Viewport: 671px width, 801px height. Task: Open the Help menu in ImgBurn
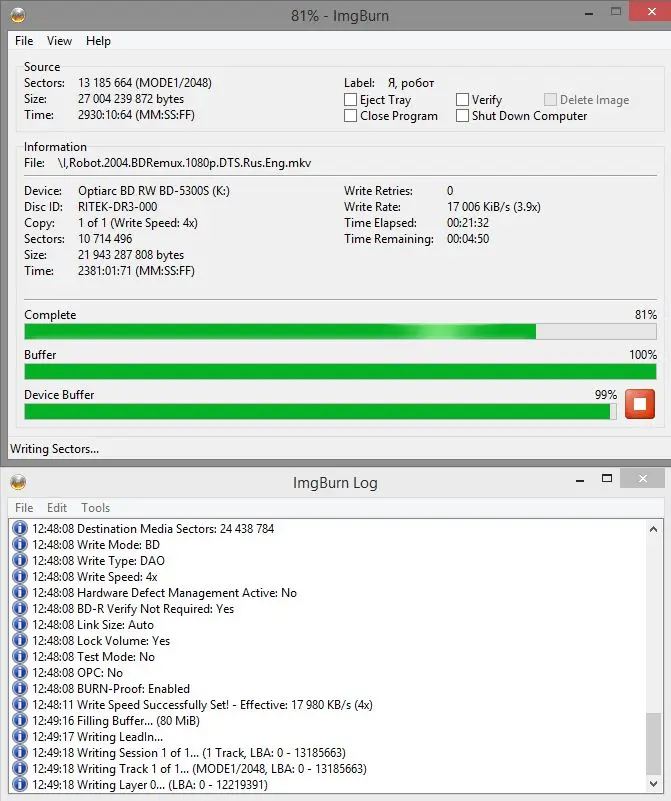pyautogui.click(x=98, y=41)
